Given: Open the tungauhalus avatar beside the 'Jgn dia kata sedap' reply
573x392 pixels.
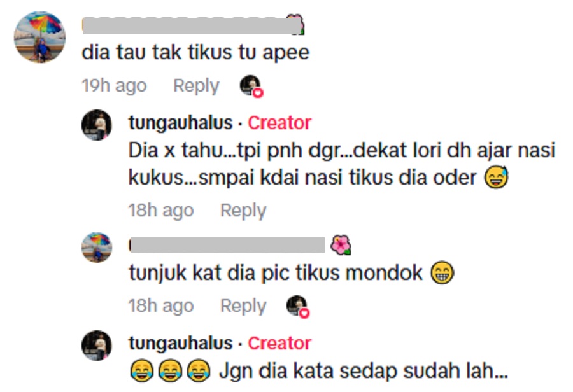Looking at the screenshot, I should [x=97, y=346].
